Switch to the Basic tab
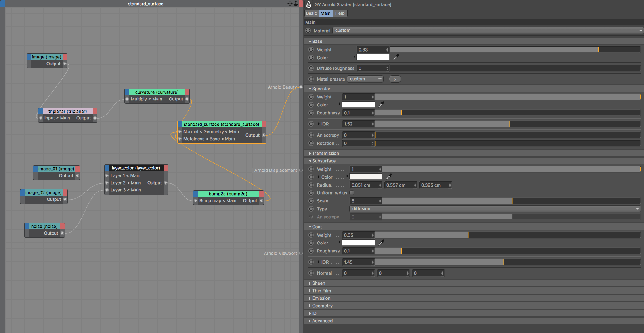The height and width of the screenshot is (333, 644). point(311,13)
